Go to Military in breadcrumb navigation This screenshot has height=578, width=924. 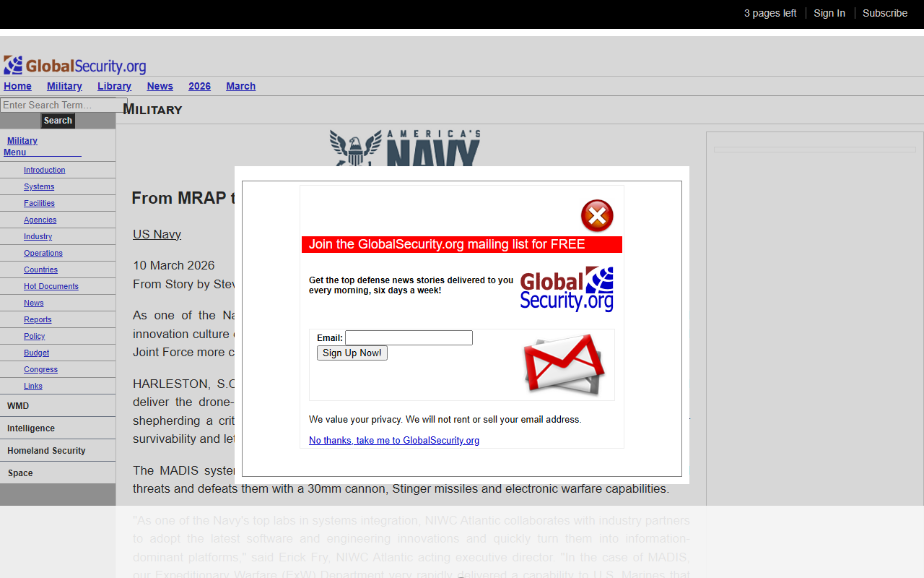click(64, 86)
